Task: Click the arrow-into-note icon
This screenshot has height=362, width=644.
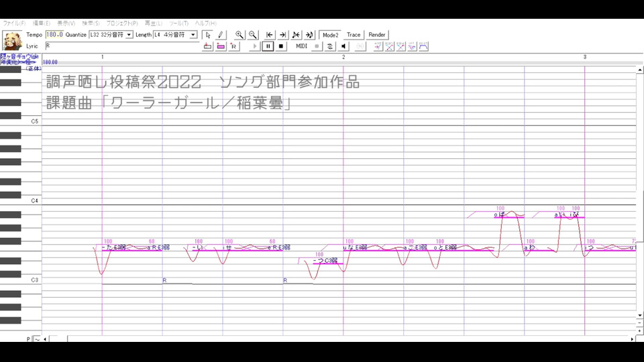Action: [309, 35]
